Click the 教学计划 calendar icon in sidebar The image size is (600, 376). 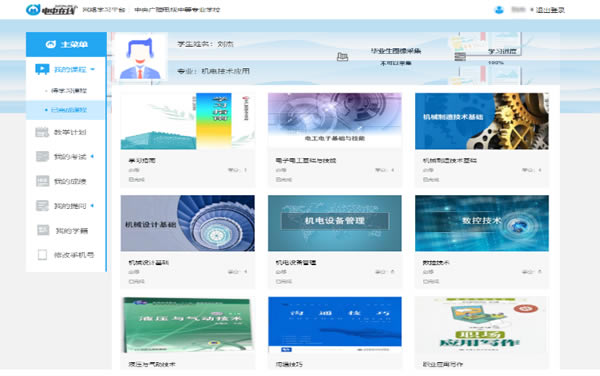click(42, 132)
